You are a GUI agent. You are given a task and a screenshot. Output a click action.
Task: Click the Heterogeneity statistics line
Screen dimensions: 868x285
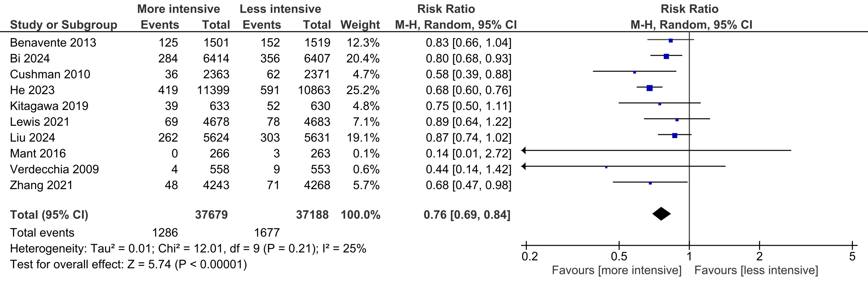coord(188,249)
